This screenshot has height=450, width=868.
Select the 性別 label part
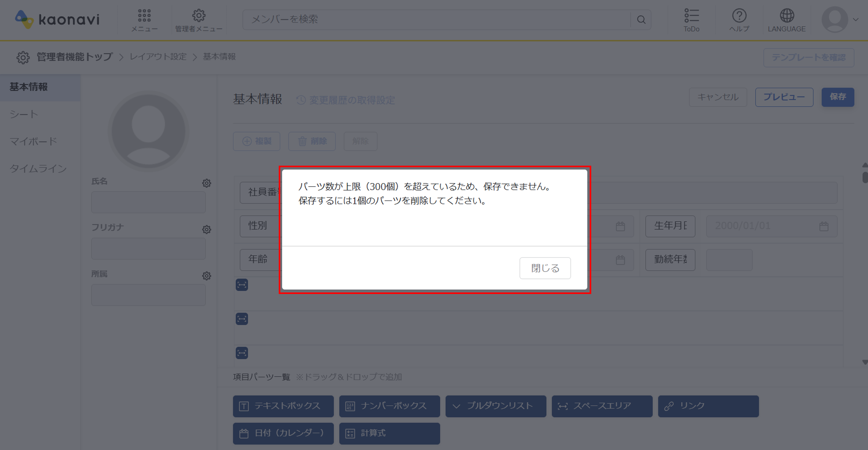[x=260, y=226]
